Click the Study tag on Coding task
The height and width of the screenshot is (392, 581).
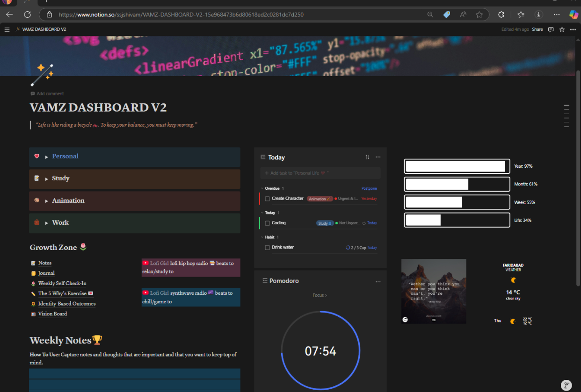(x=325, y=223)
